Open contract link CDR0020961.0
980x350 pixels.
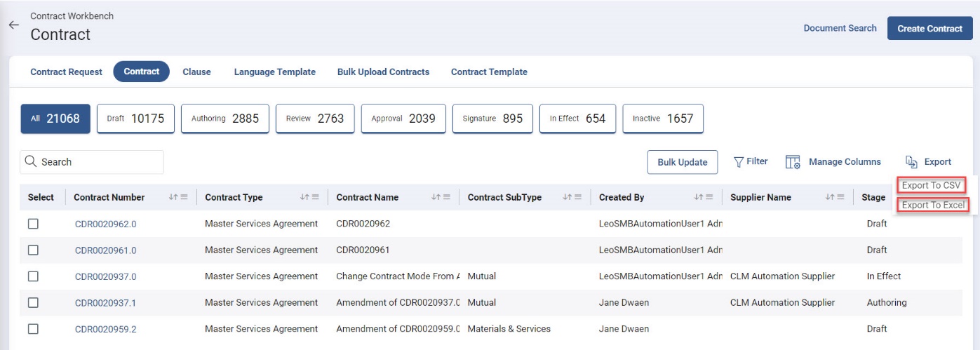click(x=105, y=250)
